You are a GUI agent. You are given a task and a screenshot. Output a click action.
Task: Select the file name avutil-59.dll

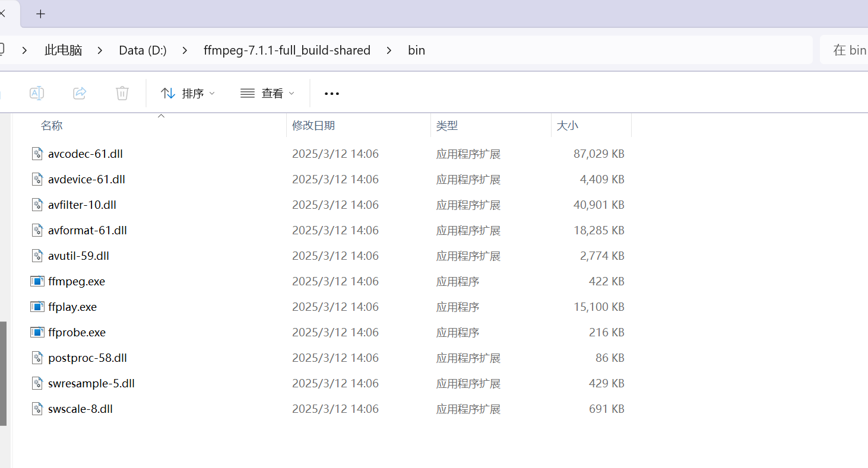pos(78,256)
